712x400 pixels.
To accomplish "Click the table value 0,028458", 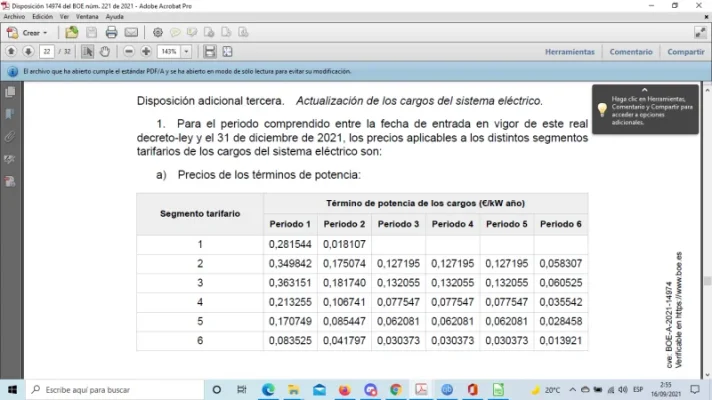I will coord(561,321).
